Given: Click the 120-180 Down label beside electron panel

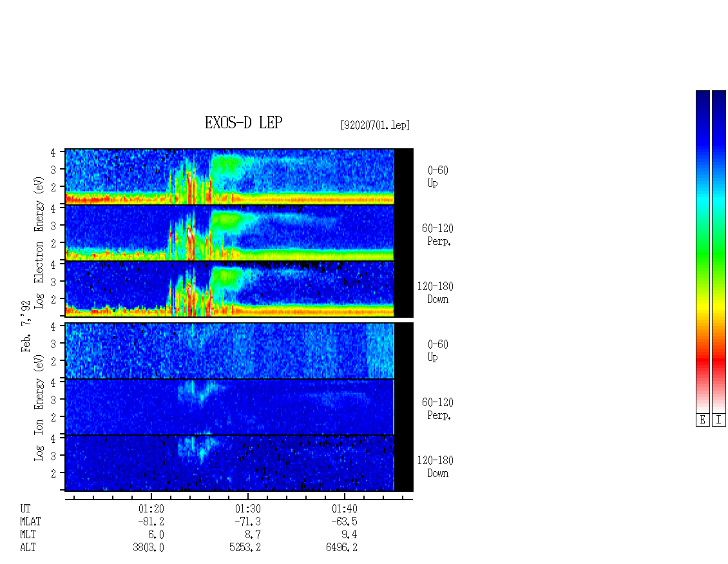Looking at the screenshot, I should pos(435,293).
